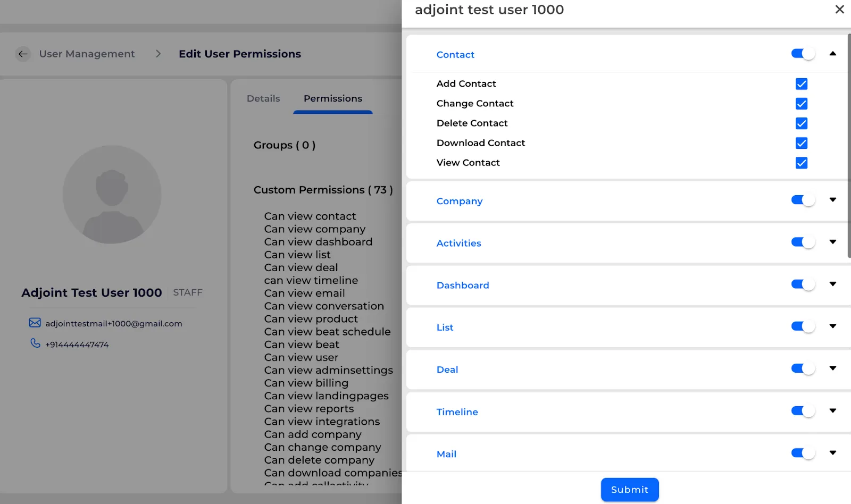This screenshot has height=504, width=851.
Task: Expand the Company permissions section
Action: (833, 200)
